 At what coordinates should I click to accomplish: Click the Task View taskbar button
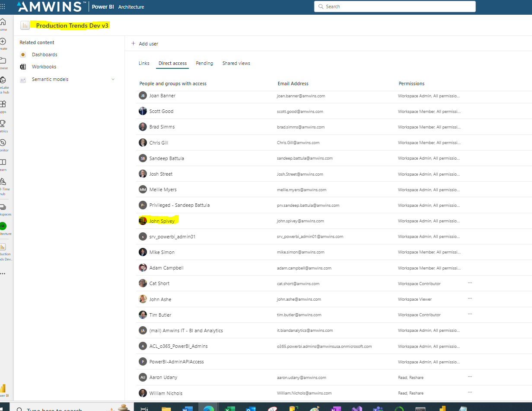(144, 408)
